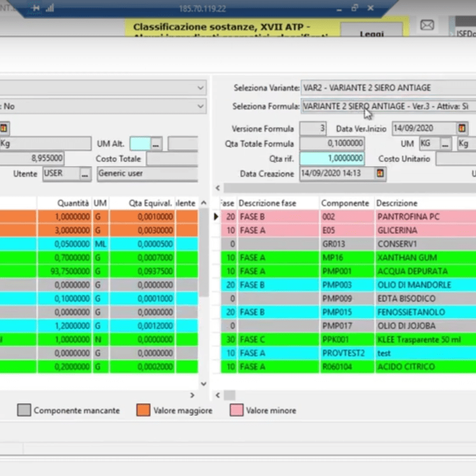Click component code PMP001

pos(346,271)
